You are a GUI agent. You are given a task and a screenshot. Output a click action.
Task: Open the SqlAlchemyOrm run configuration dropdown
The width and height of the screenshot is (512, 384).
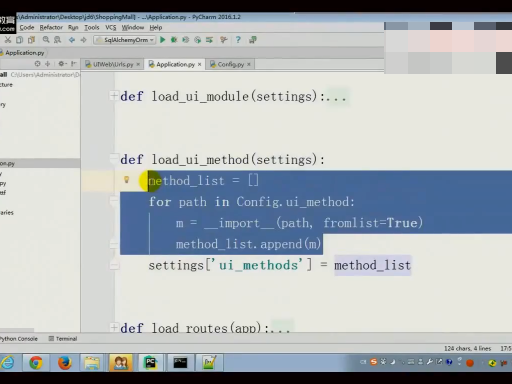coord(125,40)
